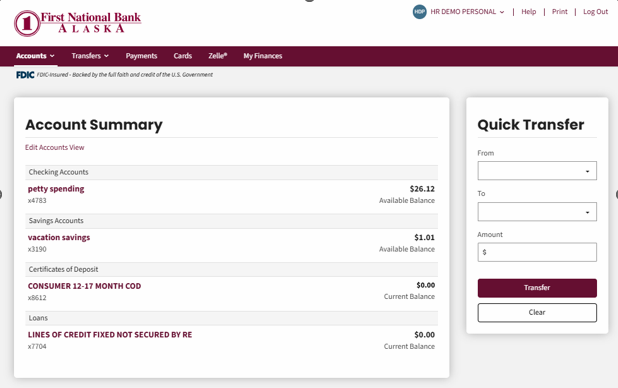
Task: Click the Transfer button
Action: [537, 288]
